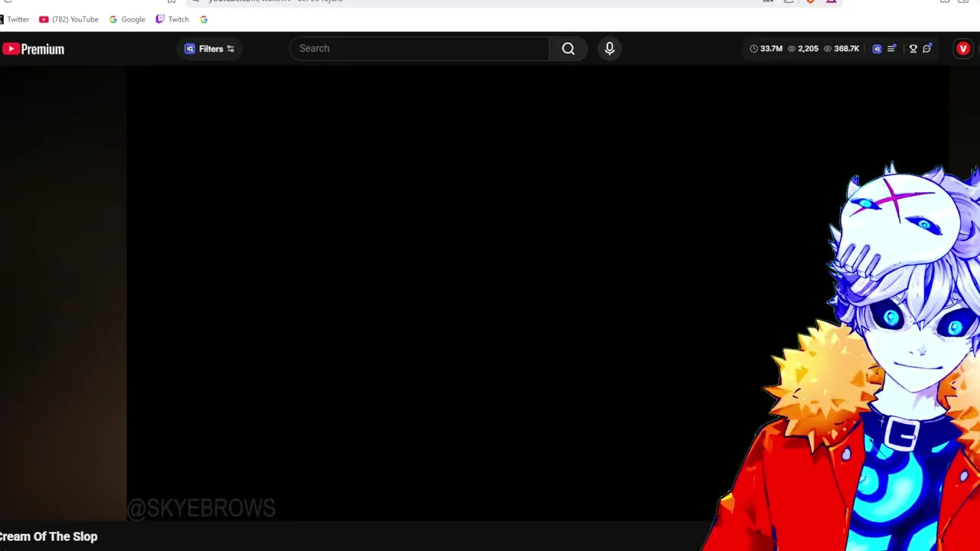The image size is (980, 551).
Task: Open the trophy icon
Action: tap(913, 48)
